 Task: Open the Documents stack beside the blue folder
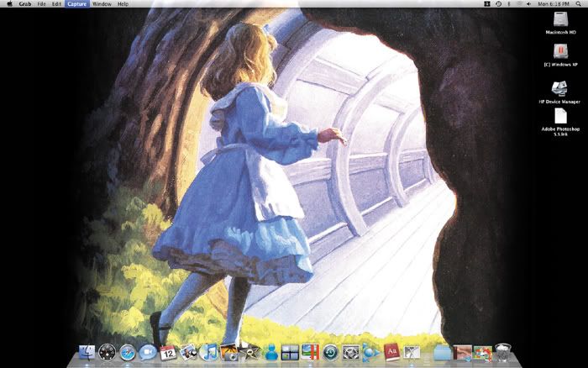pyautogui.click(x=462, y=353)
